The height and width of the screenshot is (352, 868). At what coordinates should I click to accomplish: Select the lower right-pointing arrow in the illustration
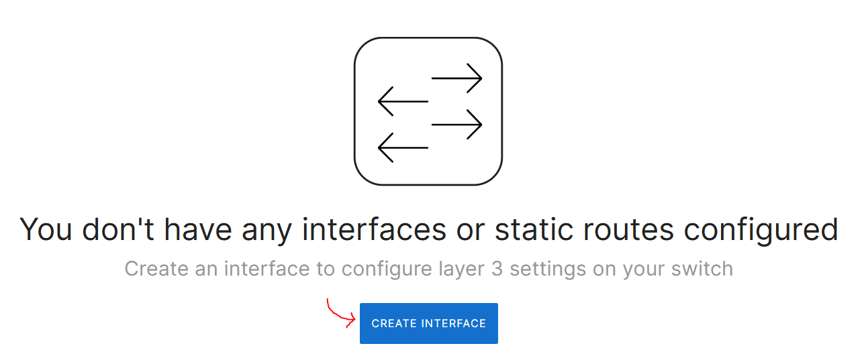(457, 125)
